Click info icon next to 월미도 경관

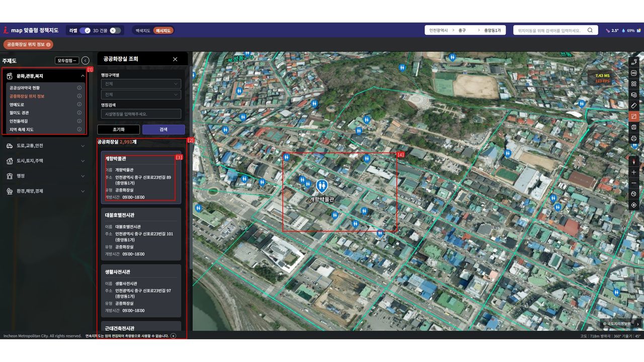coord(79,113)
